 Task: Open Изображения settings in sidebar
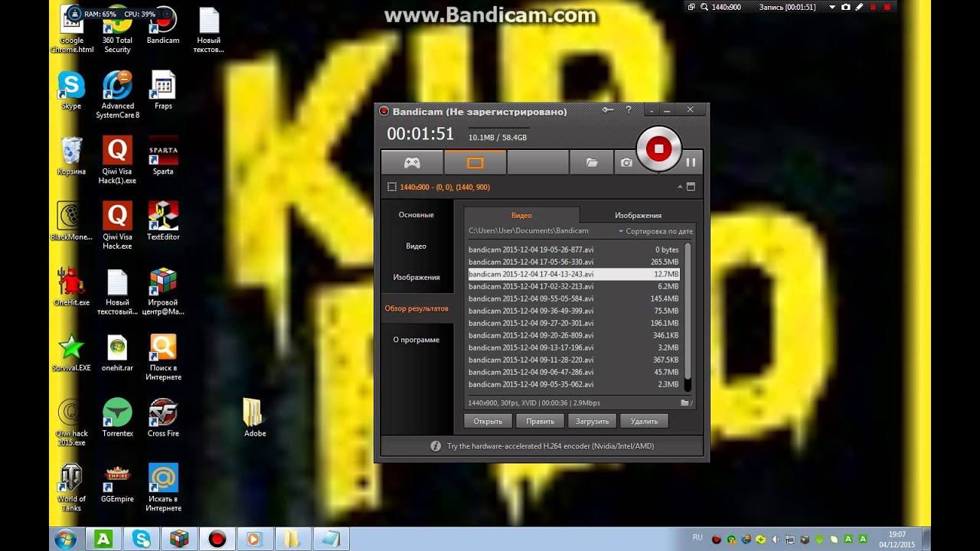tap(416, 277)
